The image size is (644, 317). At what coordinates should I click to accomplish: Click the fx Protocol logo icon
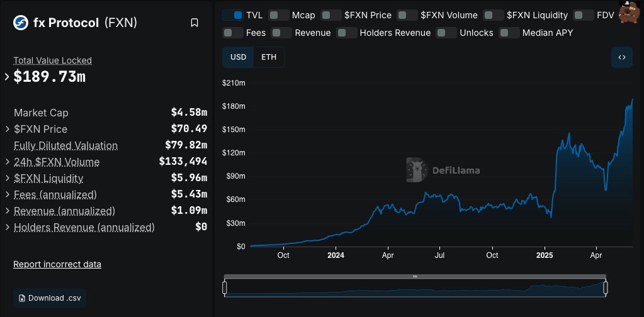tap(21, 23)
